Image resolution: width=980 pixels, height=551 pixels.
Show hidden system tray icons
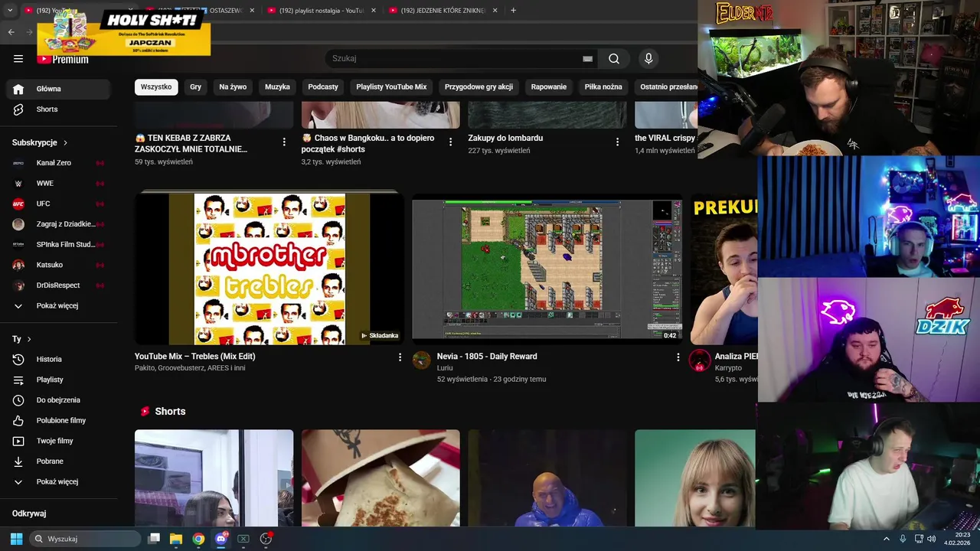click(x=887, y=539)
